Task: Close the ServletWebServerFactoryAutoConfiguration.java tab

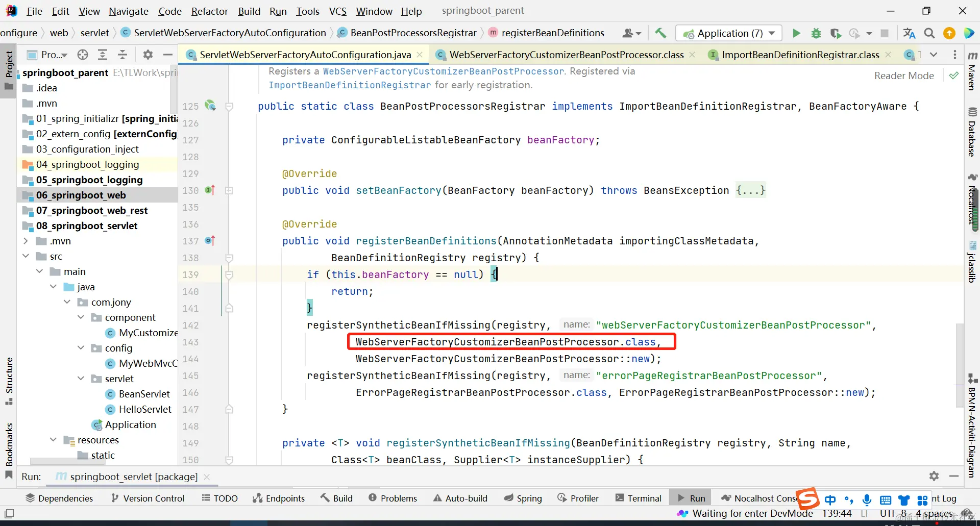Action: pos(420,55)
